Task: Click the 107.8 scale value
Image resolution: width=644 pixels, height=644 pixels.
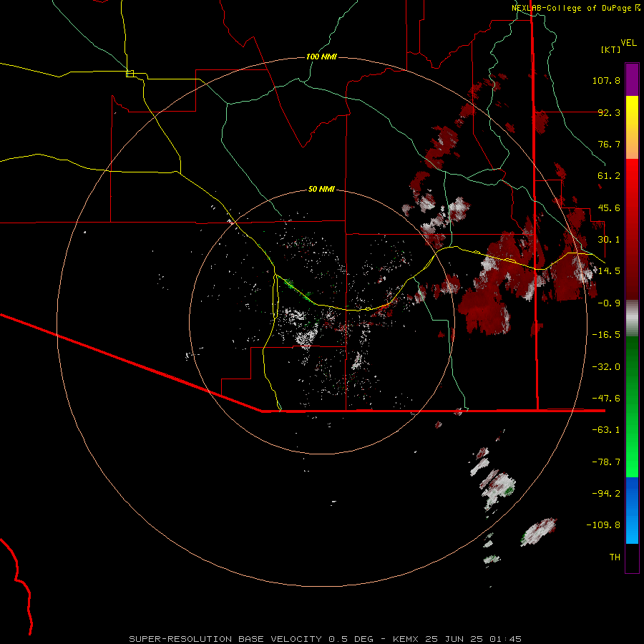Action: 606,80
